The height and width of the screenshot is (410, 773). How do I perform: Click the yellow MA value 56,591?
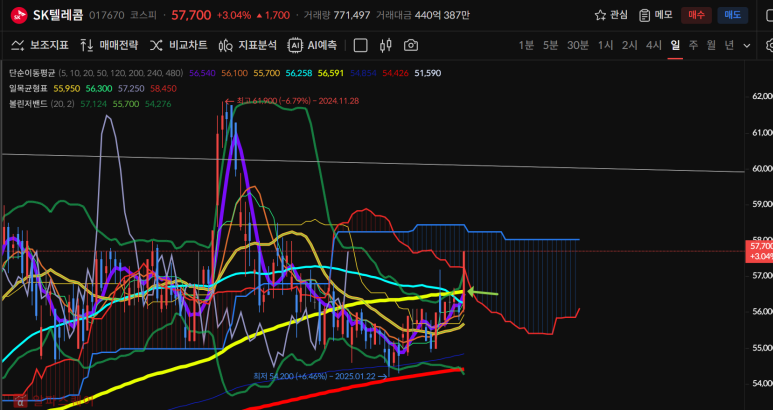click(331, 73)
